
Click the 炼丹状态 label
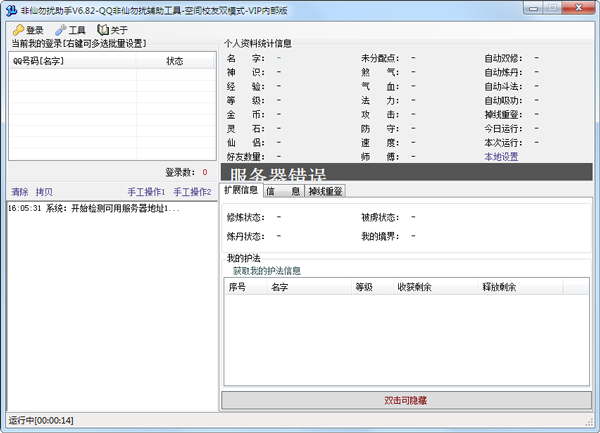(x=246, y=236)
